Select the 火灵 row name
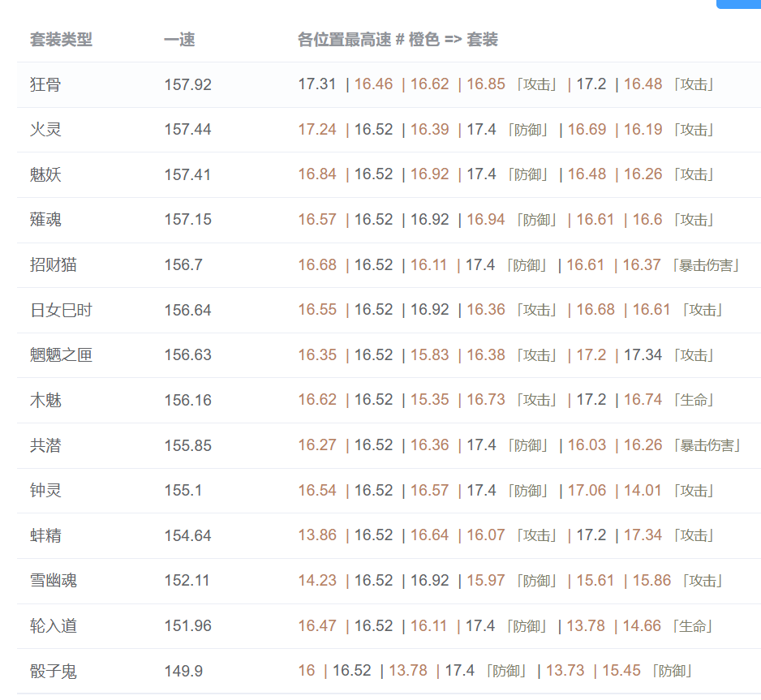 45,130
